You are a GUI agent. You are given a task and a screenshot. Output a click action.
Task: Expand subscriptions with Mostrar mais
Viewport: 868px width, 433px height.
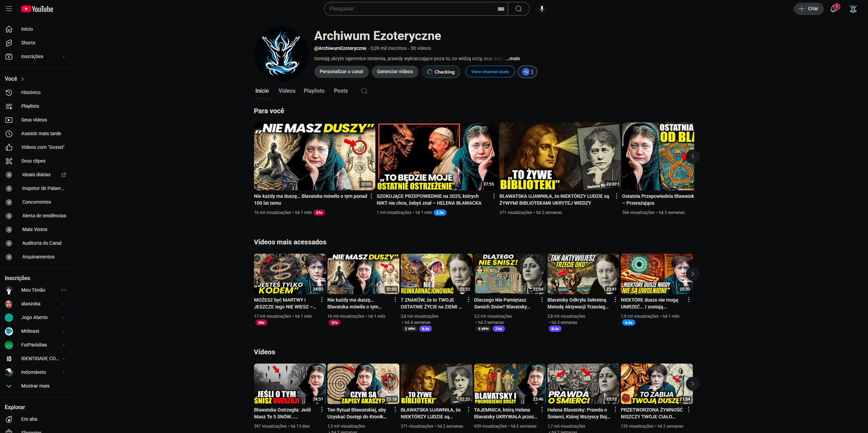click(x=36, y=386)
